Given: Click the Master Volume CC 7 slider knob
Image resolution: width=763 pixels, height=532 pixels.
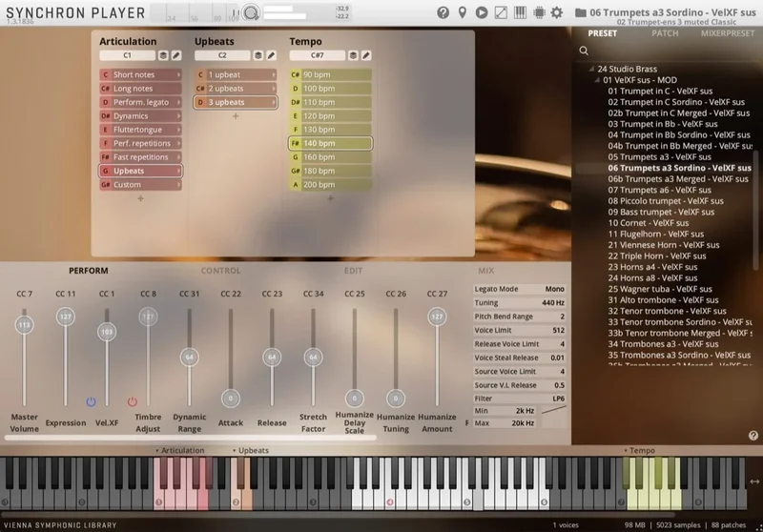Looking at the screenshot, I should (x=25, y=325).
